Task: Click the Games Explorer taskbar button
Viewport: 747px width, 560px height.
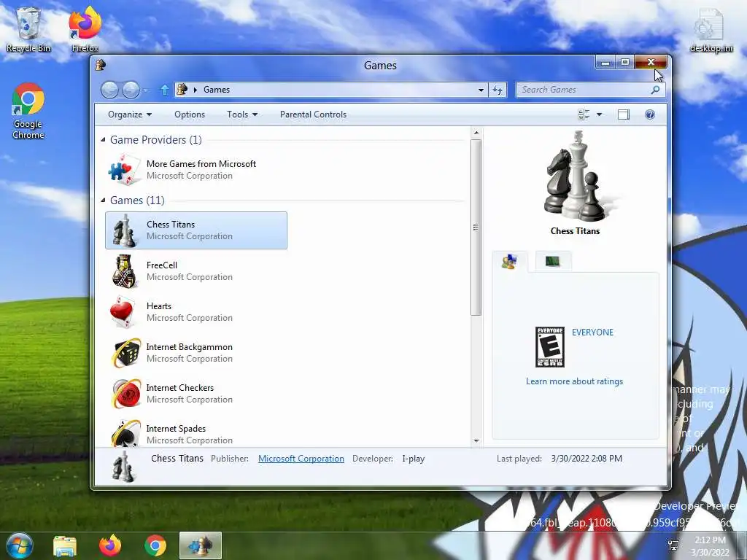Action: [201, 545]
